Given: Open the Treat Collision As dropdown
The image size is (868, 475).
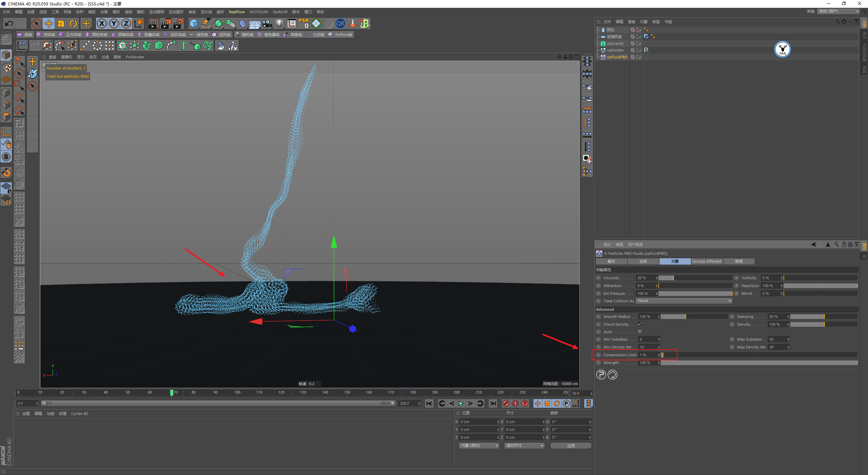Looking at the screenshot, I should [x=684, y=301].
